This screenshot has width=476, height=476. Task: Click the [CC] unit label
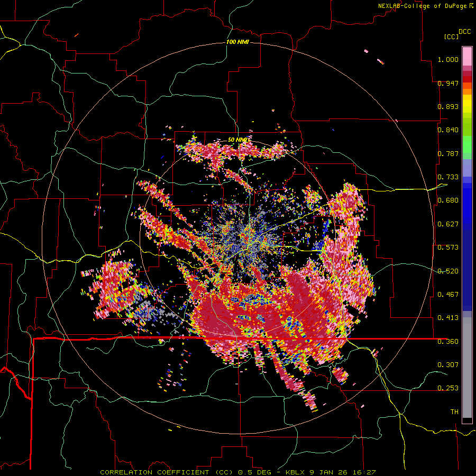451,36
